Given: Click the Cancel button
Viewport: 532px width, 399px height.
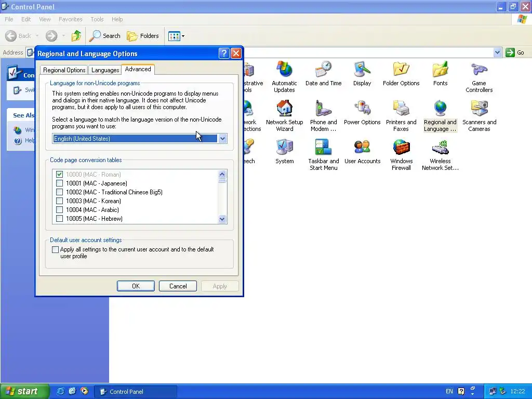Looking at the screenshot, I should pos(178,286).
